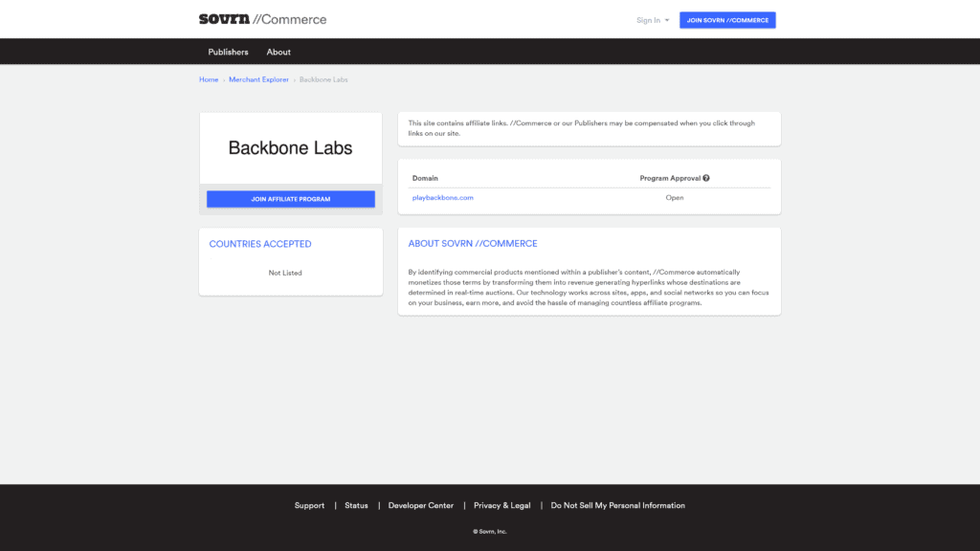This screenshot has height=551, width=980.
Task: Click Join Sovrn //Commerce button
Action: coord(727,20)
